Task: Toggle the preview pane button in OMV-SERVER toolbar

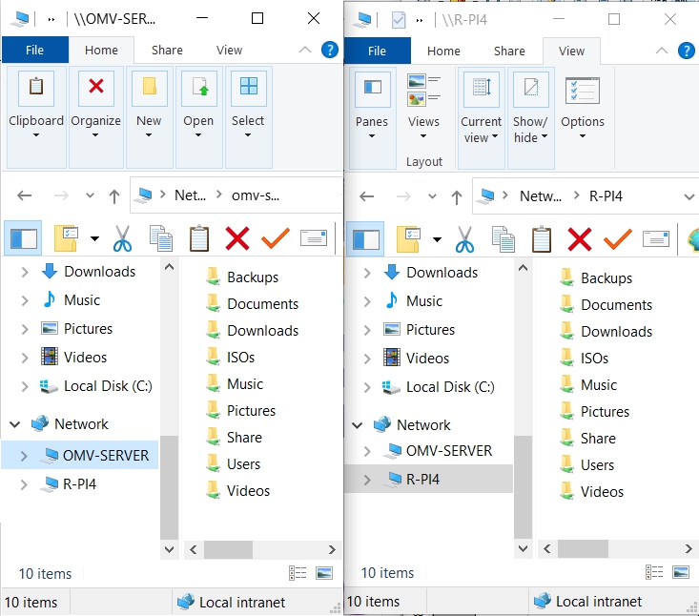Action: coord(24,237)
